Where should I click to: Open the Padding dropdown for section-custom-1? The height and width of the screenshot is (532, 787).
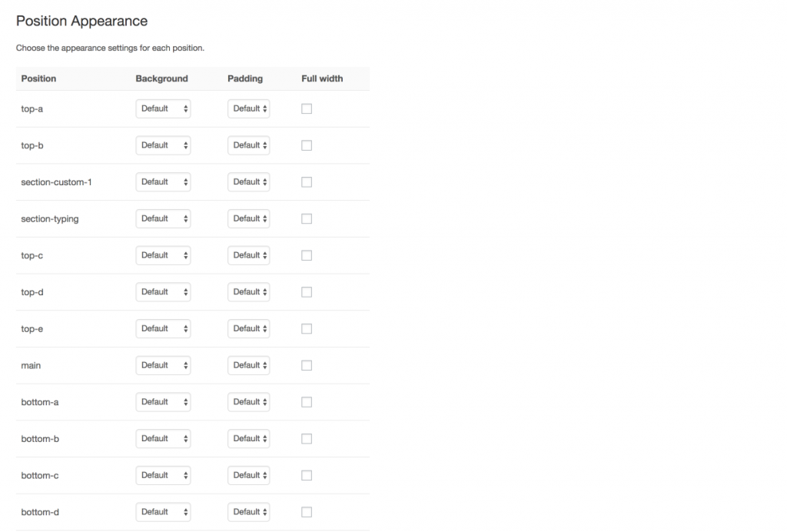pos(248,181)
